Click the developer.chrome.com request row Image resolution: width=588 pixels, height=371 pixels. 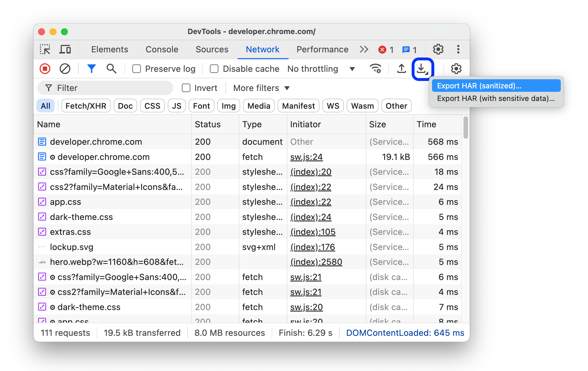click(x=96, y=142)
